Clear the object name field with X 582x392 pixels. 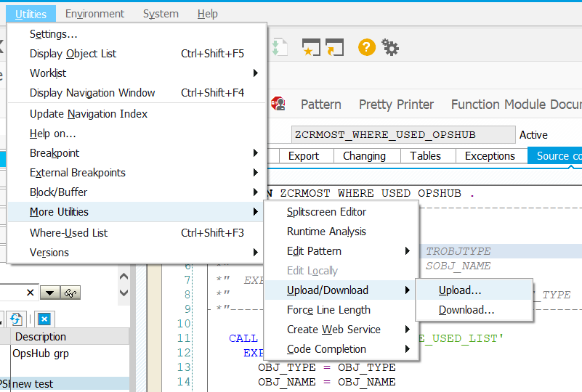[x=30, y=293]
